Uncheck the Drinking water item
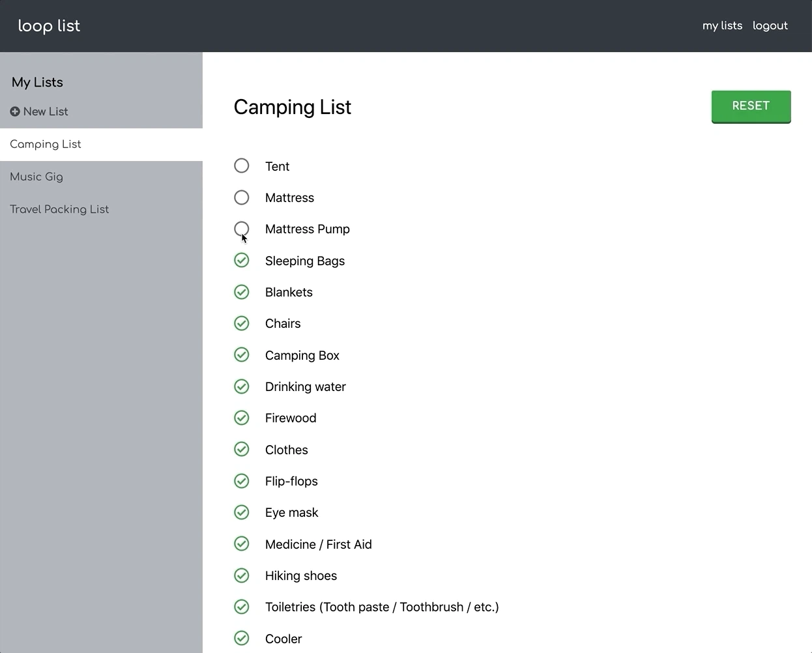 pyautogui.click(x=242, y=386)
